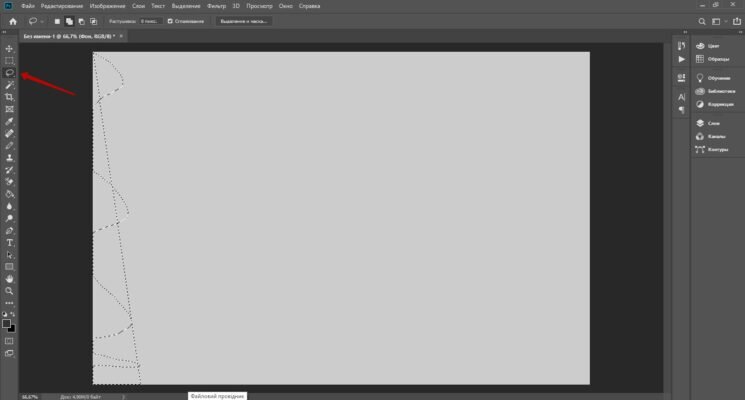
Task: Select the Eraser tool
Action: point(9,182)
